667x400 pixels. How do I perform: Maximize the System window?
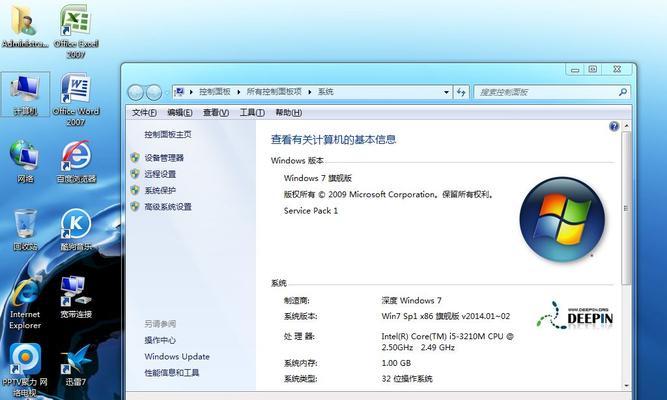click(x=593, y=69)
